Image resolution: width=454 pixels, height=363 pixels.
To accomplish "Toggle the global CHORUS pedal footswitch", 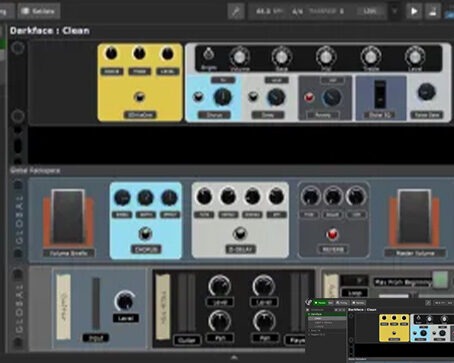I will point(145,233).
